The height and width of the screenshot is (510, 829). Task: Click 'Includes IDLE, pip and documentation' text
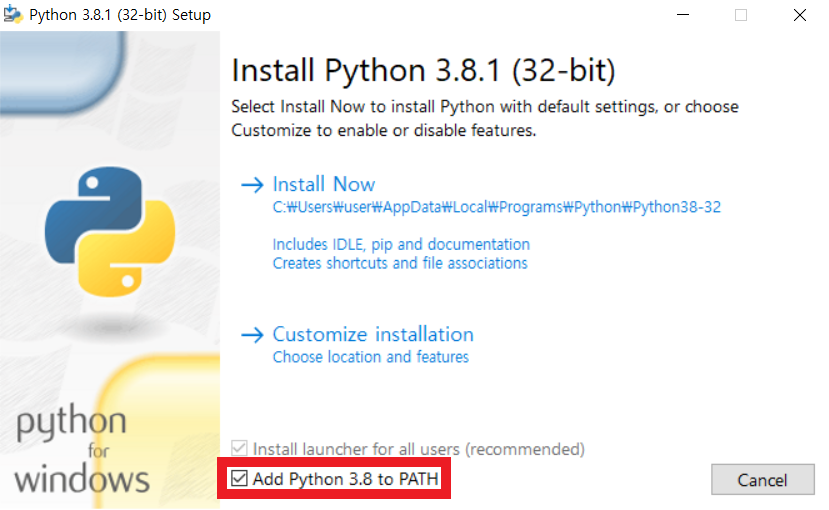coord(401,244)
